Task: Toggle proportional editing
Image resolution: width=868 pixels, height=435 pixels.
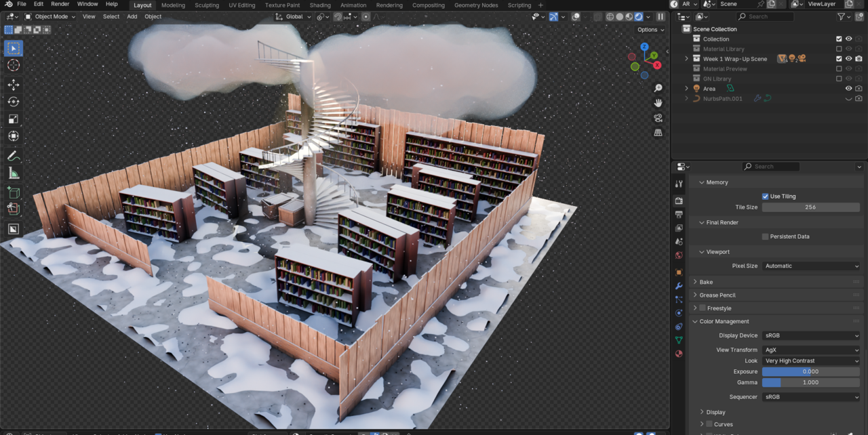Action: click(x=366, y=16)
